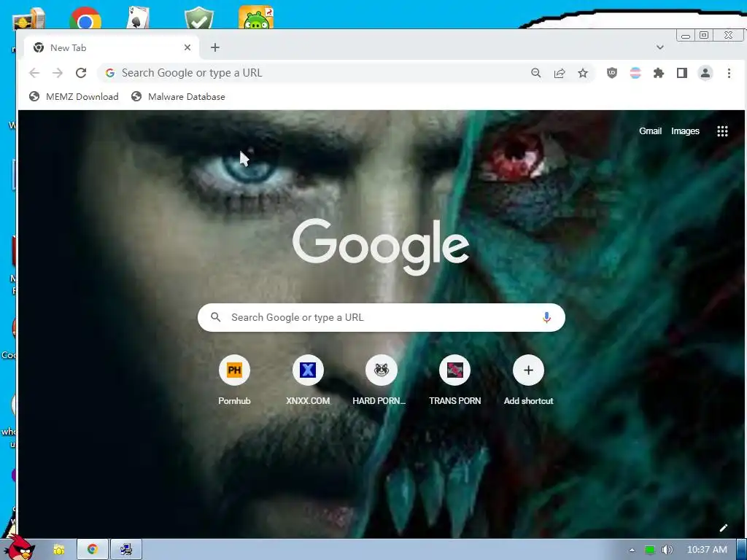This screenshot has height=560, width=747.
Task: Expand the tab search chevron
Action: pyautogui.click(x=659, y=47)
